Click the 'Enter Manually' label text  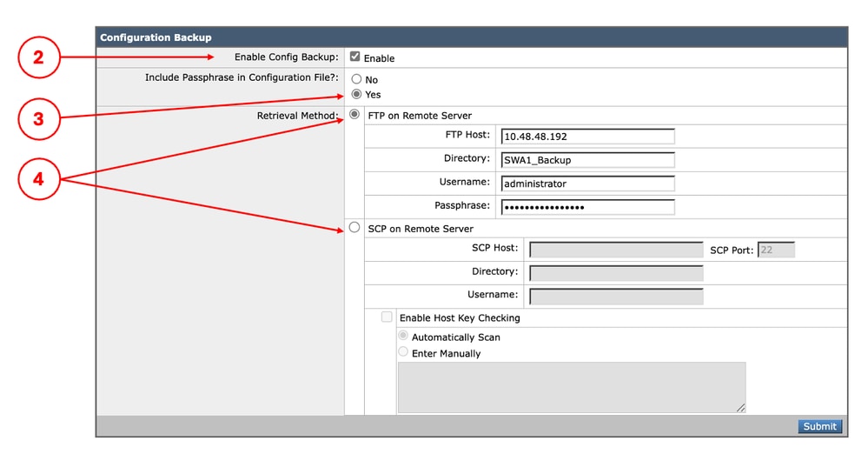447,354
